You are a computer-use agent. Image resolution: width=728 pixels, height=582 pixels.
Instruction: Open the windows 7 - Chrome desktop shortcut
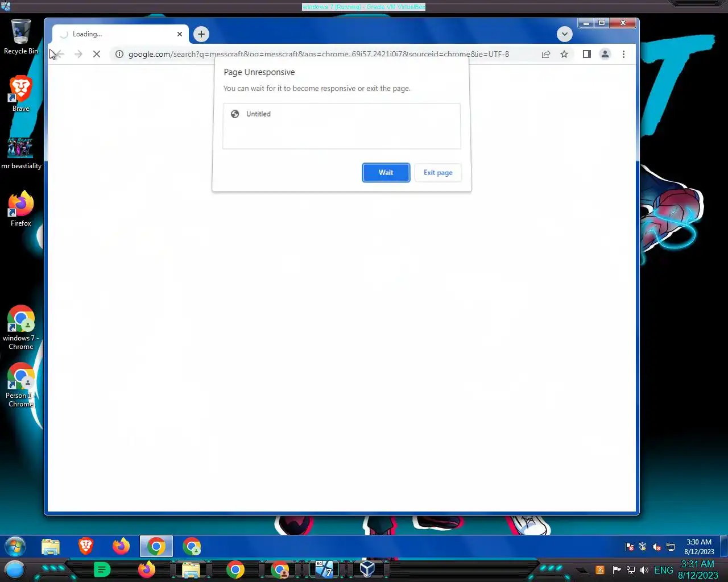pyautogui.click(x=21, y=328)
